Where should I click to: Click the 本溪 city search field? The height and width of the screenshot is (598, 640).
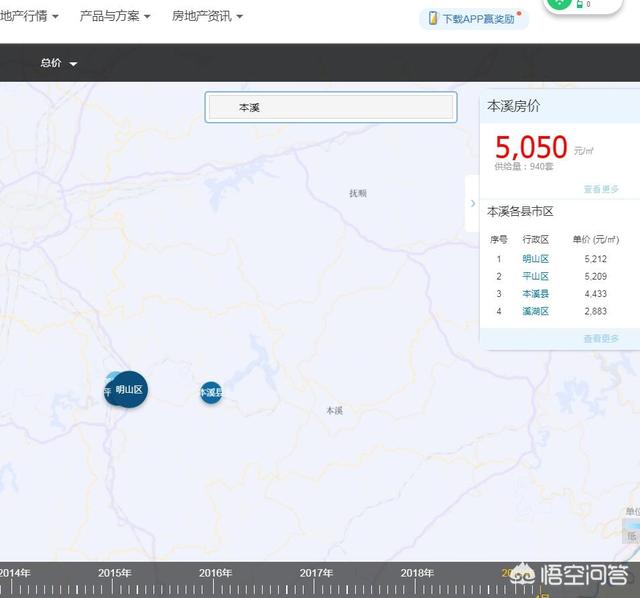click(x=331, y=108)
